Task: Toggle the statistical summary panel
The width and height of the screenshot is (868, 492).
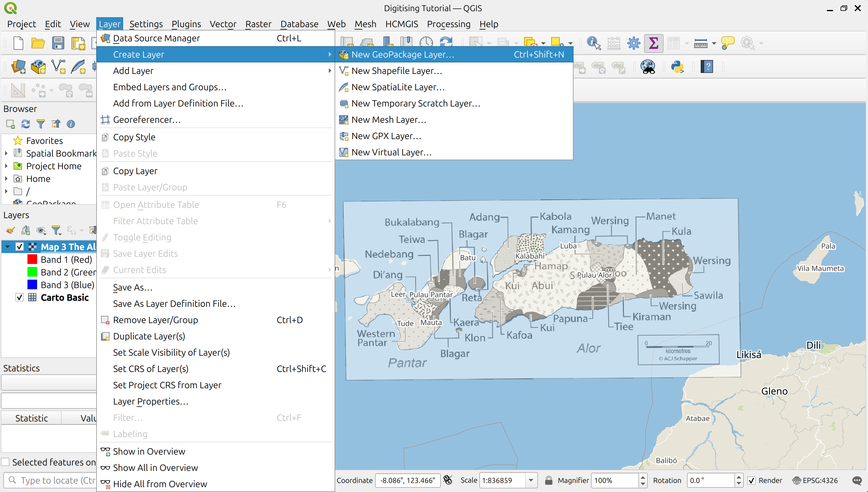Action: point(653,43)
